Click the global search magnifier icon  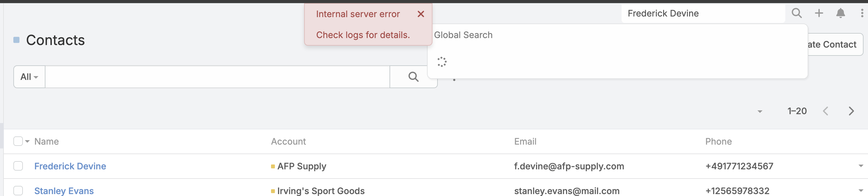point(797,13)
